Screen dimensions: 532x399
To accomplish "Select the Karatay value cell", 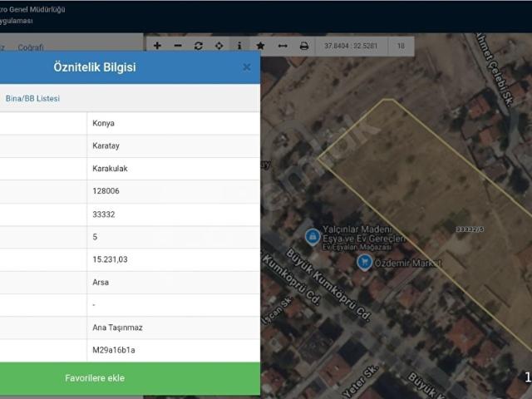I will [x=174, y=146].
